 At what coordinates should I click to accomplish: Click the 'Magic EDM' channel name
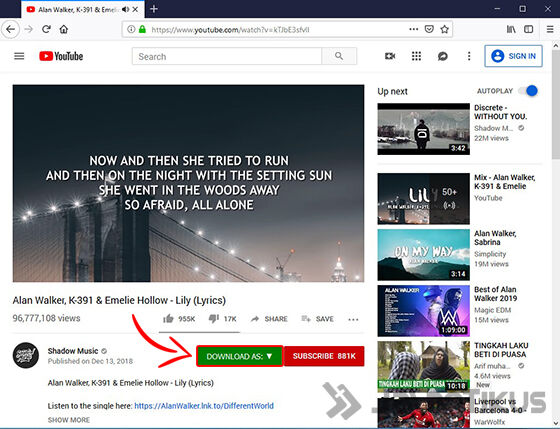pos(492,310)
